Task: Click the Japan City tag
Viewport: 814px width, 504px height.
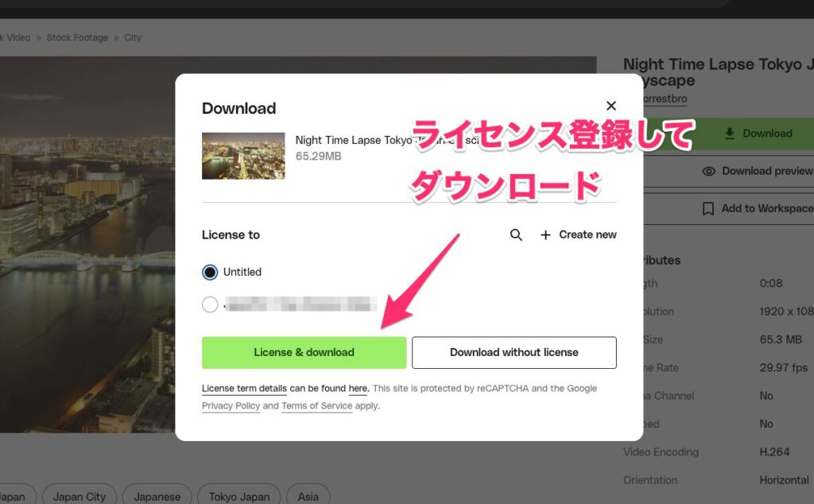Action: pyautogui.click(x=79, y=497)
